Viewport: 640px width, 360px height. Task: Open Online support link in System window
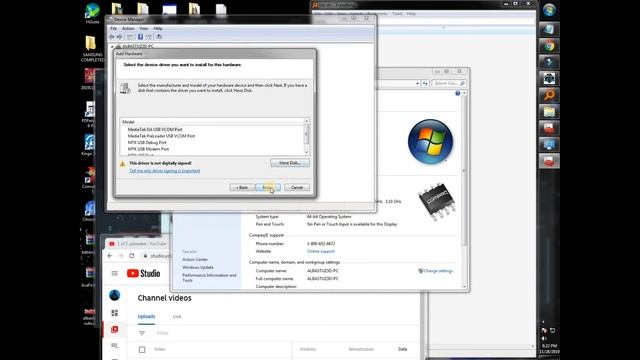(x=321, y=251)
